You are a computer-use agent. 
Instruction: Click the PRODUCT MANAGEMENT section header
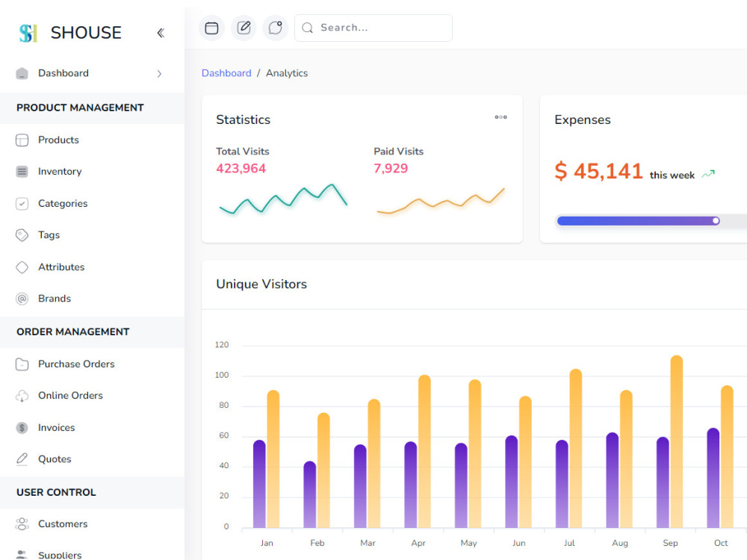point(80,108)
